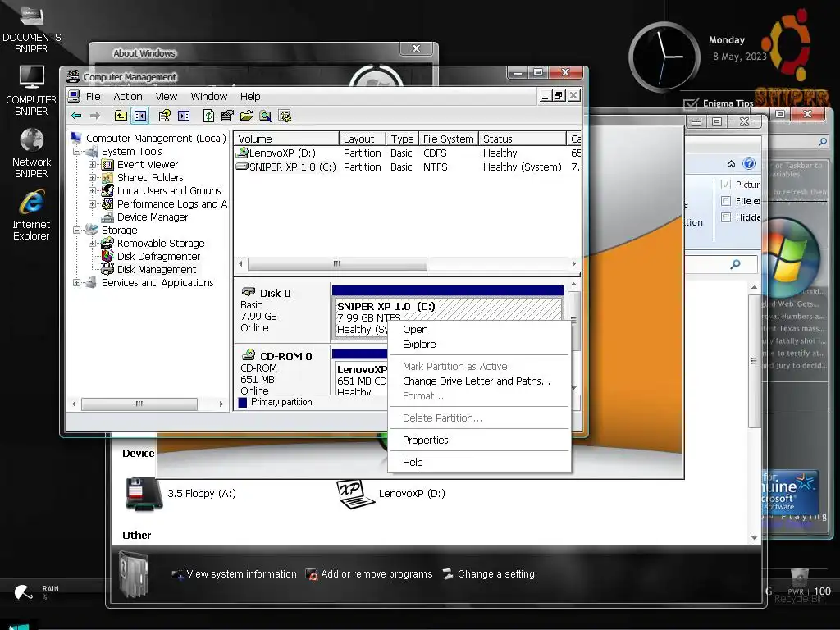
Task: Open the Action menu
Action: pos(128,97)
